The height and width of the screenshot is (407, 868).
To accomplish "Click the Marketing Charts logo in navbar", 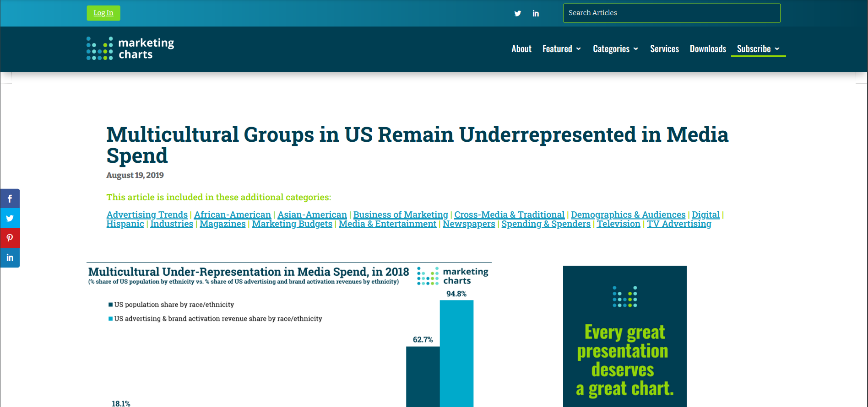I will point(130,48).
